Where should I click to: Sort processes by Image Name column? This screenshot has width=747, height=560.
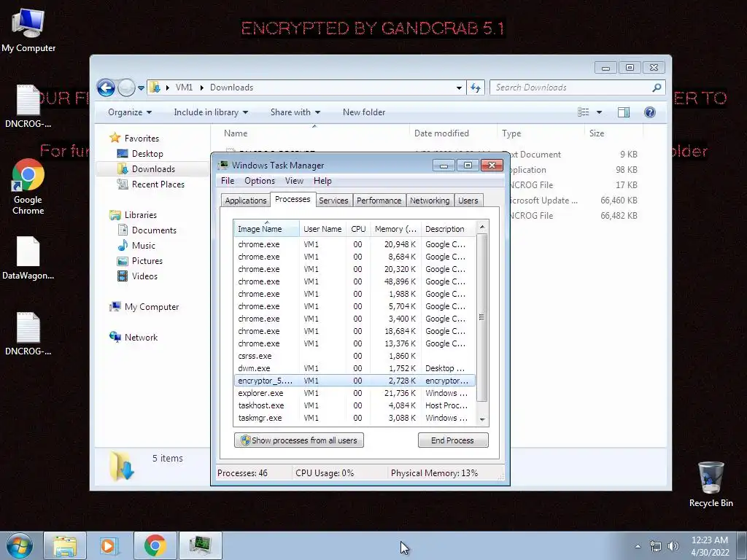click(266, 229)
